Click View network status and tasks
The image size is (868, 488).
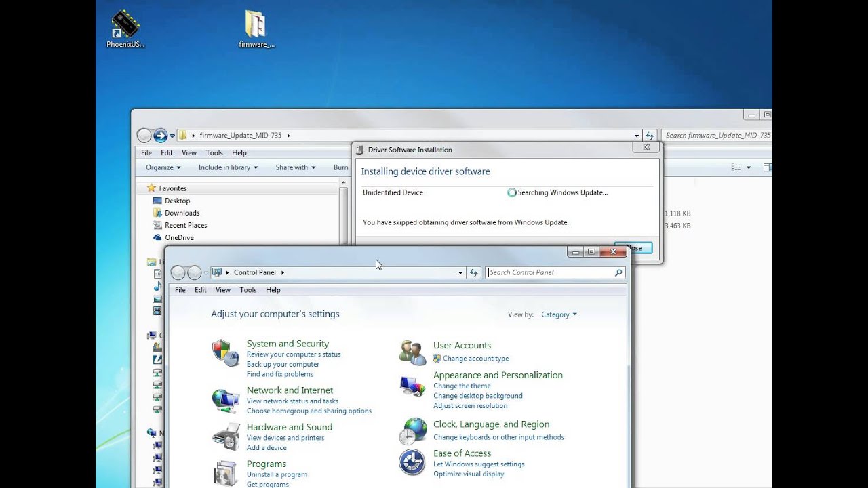pyautogui.click(x=292, y=401)
